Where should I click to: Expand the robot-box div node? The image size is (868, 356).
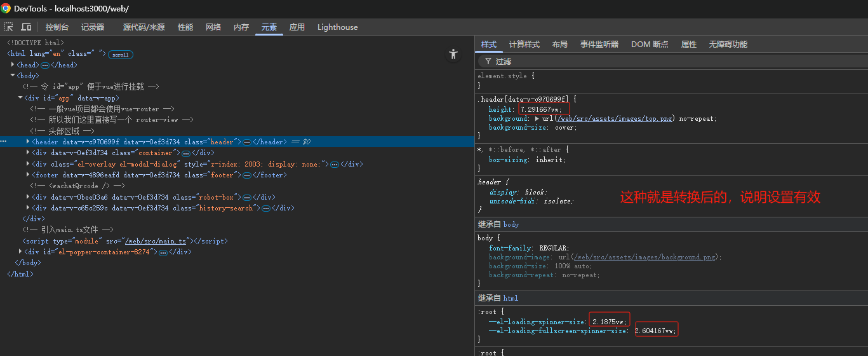[28, 197]
